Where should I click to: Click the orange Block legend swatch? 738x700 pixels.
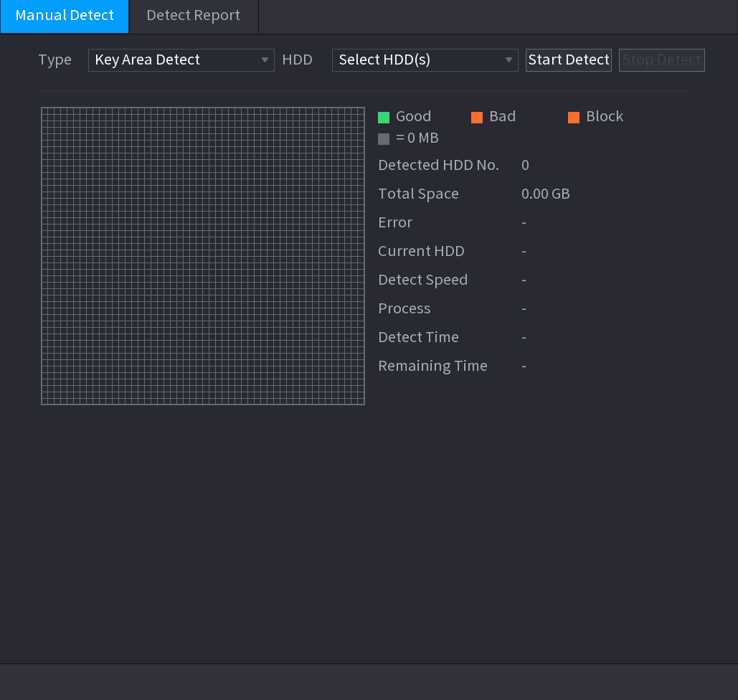click(574, 117)
